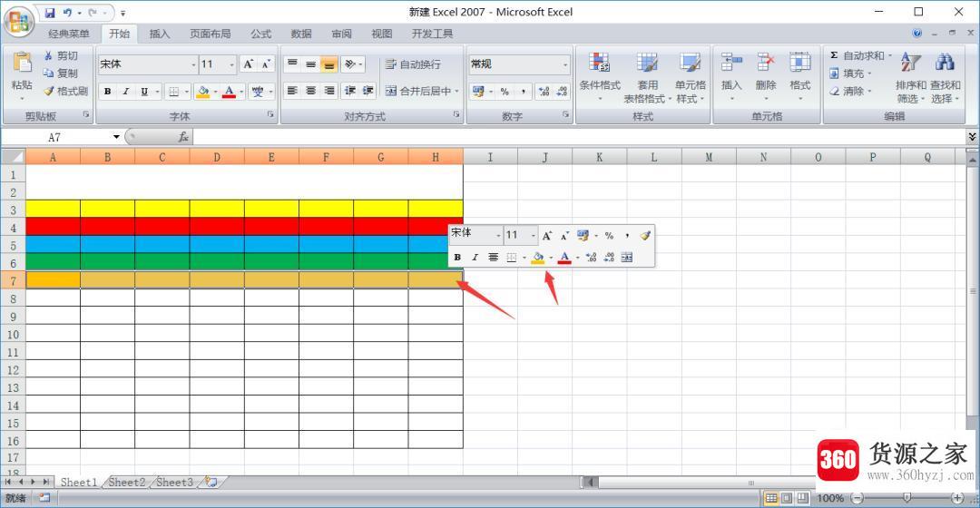
Task: Click the ribbon borders icon
Action: point(173,92)
